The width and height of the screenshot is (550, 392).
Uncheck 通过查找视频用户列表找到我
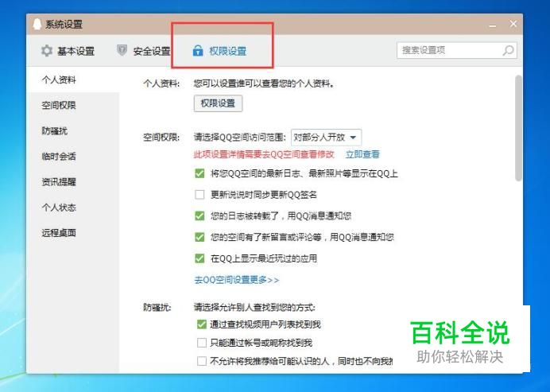[x=202, y=324]
